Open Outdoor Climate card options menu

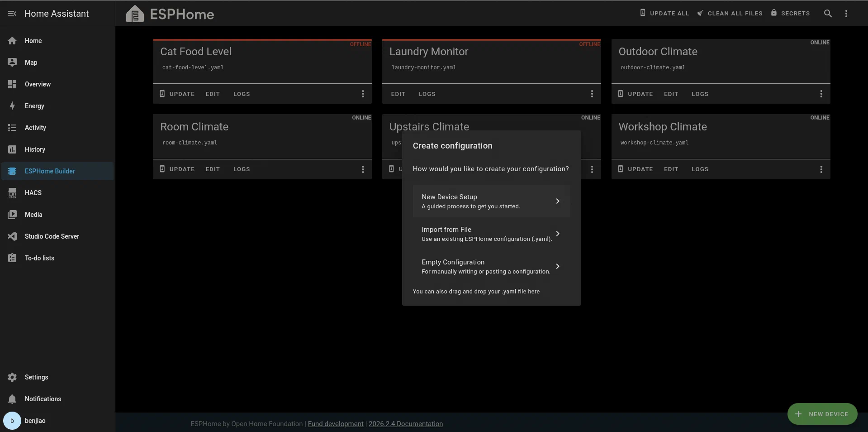[x=821, y=94]
